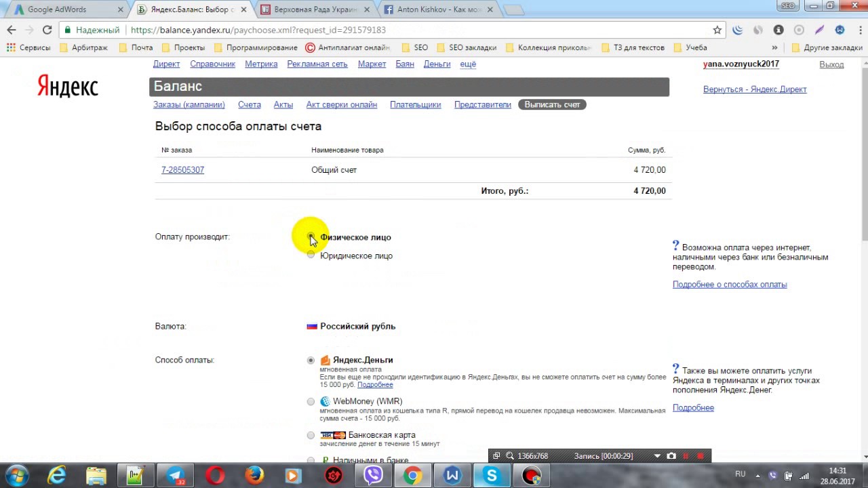Open a new browser tab
The image size is (868, 488).
[514, 9]
